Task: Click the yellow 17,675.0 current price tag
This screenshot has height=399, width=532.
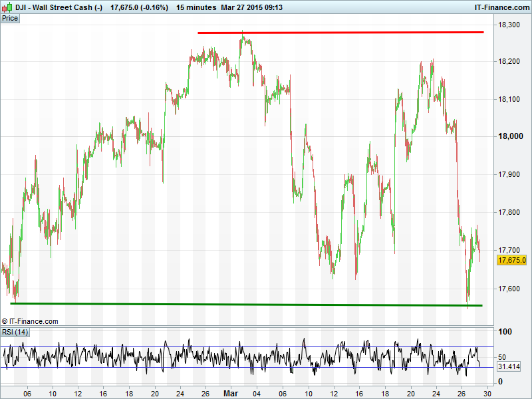Action: [511, 260]
